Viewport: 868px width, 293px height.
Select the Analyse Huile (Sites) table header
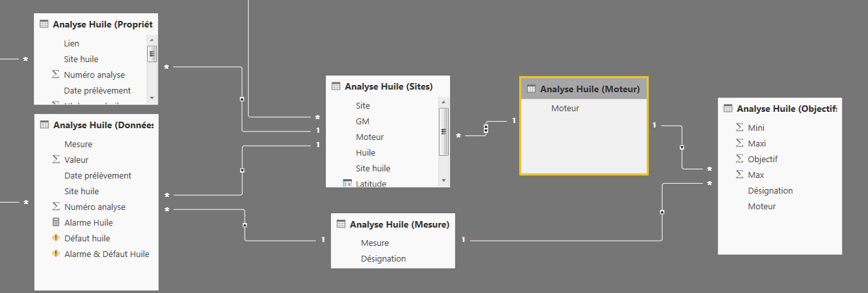point(388,86)
